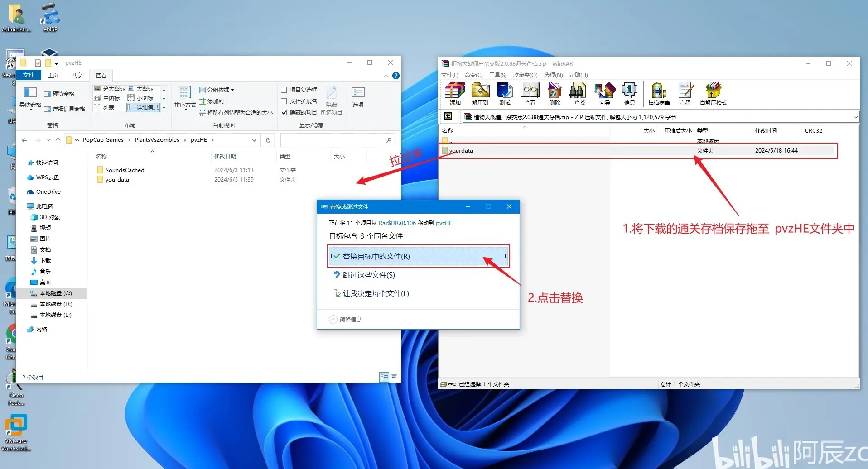868x469 pixels.
Task: Select Small icons (小图标) layout
Action: (140, 98)
